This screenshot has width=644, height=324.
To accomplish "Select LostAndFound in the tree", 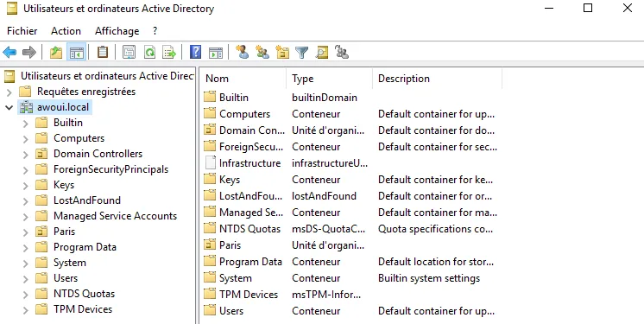I will click(x=87, y=200).
